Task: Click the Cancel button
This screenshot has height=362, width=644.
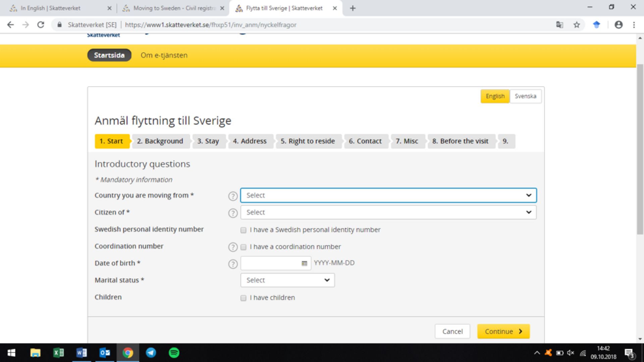Action: click(452, 331)
